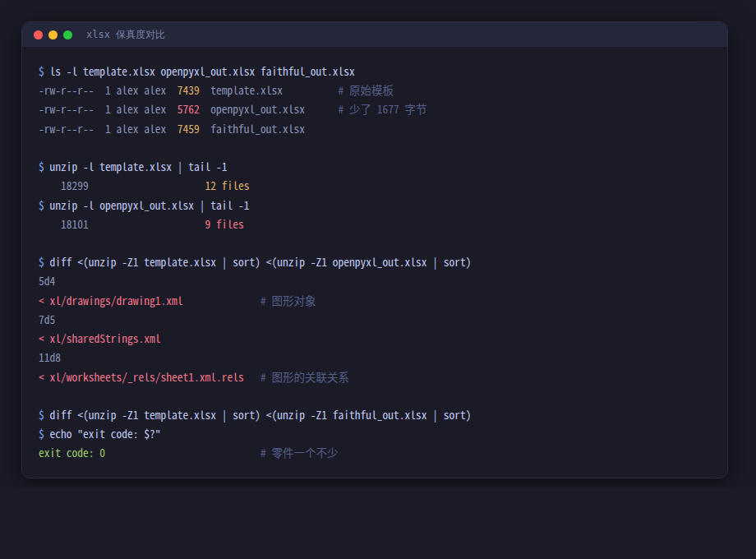Image resolution: width=756 pixels, height=559 pixels.
Task: Select the echo "exit code: $?" command
Action: [99, 435]
